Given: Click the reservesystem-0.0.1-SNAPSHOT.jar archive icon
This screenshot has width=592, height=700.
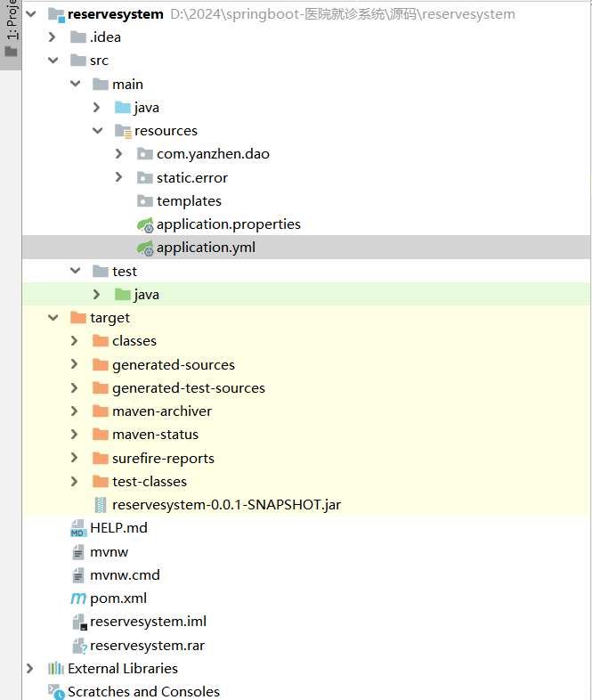Looking at the screenshot, I should click(101, 505).
